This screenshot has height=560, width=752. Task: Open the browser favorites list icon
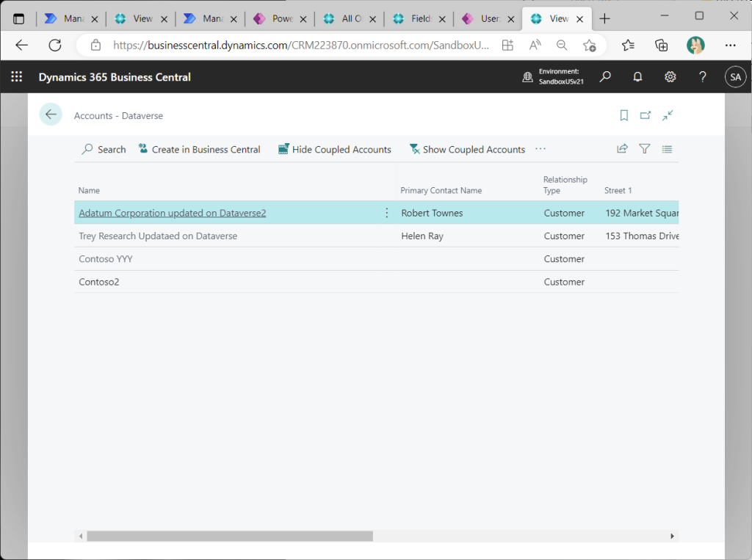tap(628, 45)
